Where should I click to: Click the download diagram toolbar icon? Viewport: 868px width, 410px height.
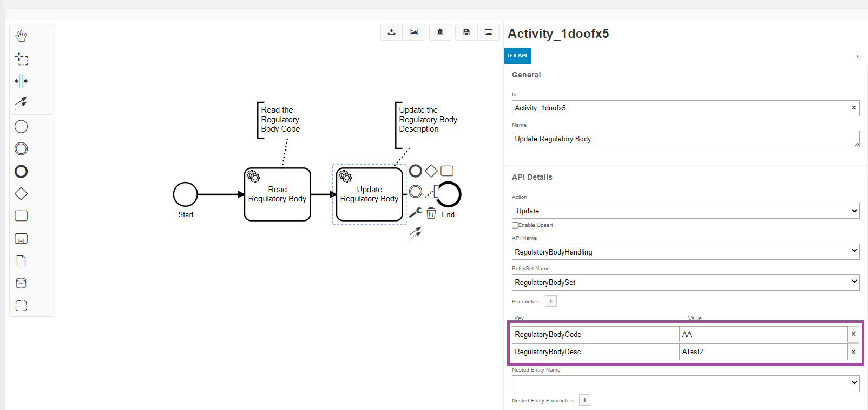391,32
